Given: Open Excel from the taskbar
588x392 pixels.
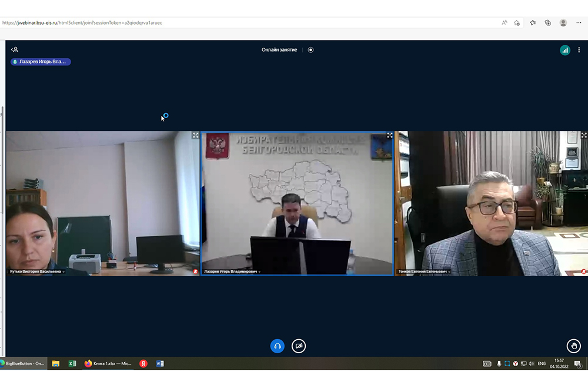Looking at the screenshot, I should pyautogui.click(x=72, y=364).
